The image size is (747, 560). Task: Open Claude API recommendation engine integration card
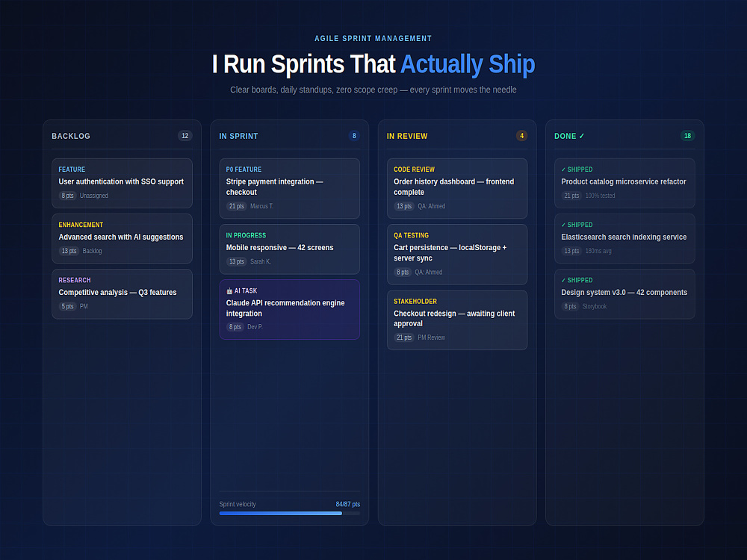pos(290,310)
